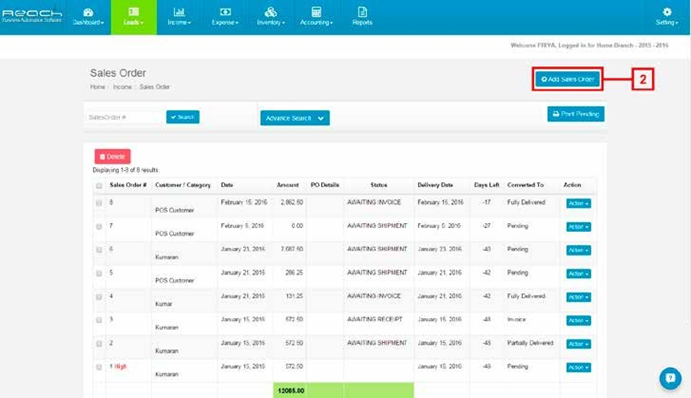Open the Action dropdown for order 2
This screenshot has height=398, width=691.
tap(578, 344)
